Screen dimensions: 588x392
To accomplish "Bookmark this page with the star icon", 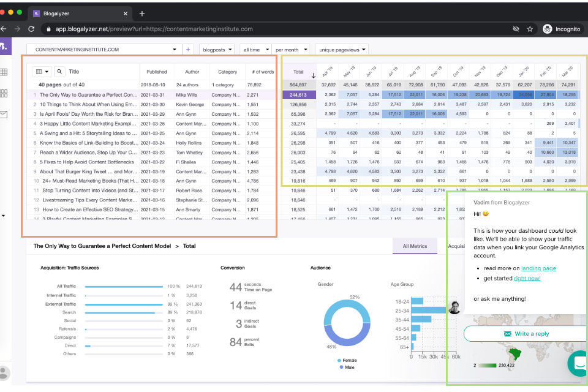I will click(530, 29).
